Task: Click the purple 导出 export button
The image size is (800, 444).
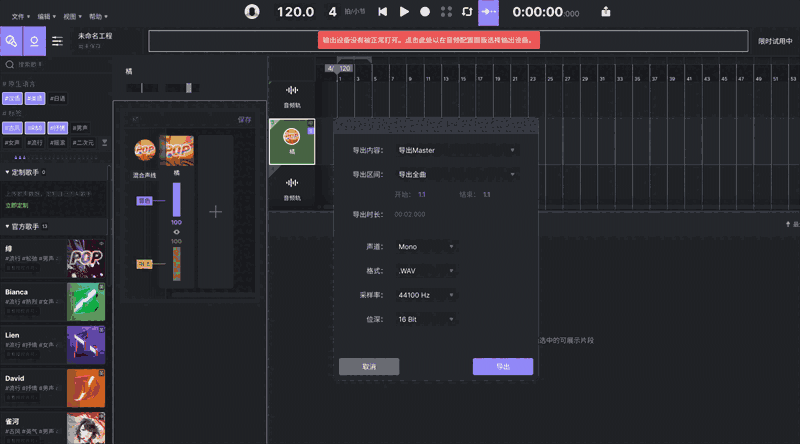Action: click(x=502, y=367)
